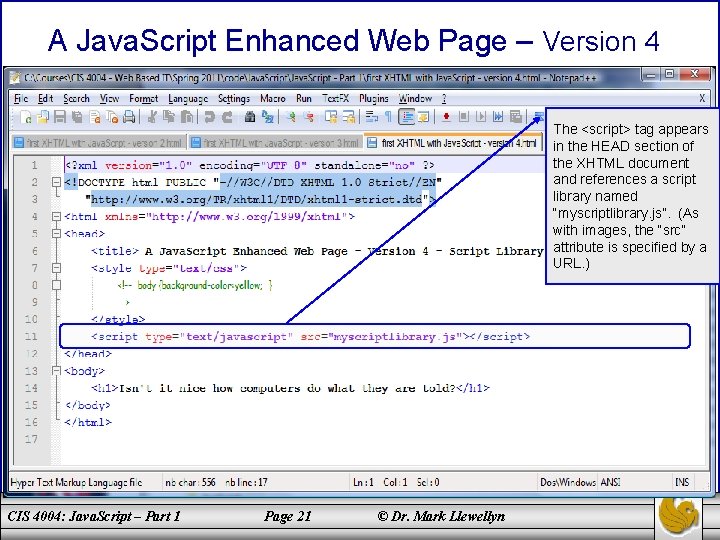Click the macro playback icon

point(481,117)
